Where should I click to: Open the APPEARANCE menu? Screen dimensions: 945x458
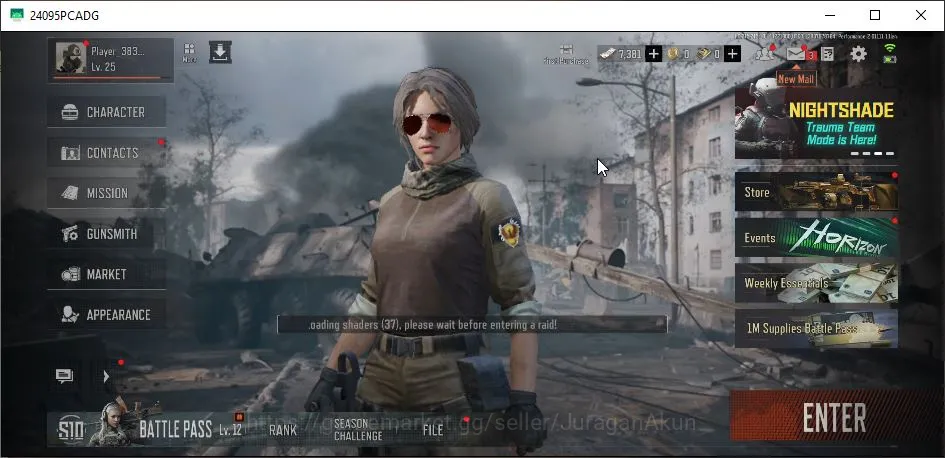pyautogui.click(x=106, y=315)
